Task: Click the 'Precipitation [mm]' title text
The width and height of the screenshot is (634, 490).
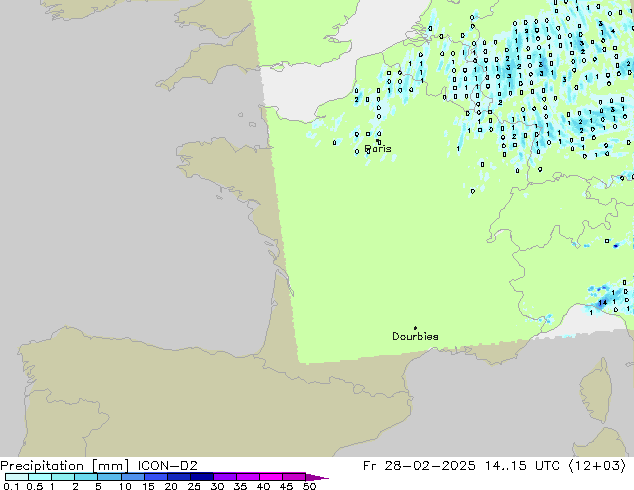Action: point(65,466)
